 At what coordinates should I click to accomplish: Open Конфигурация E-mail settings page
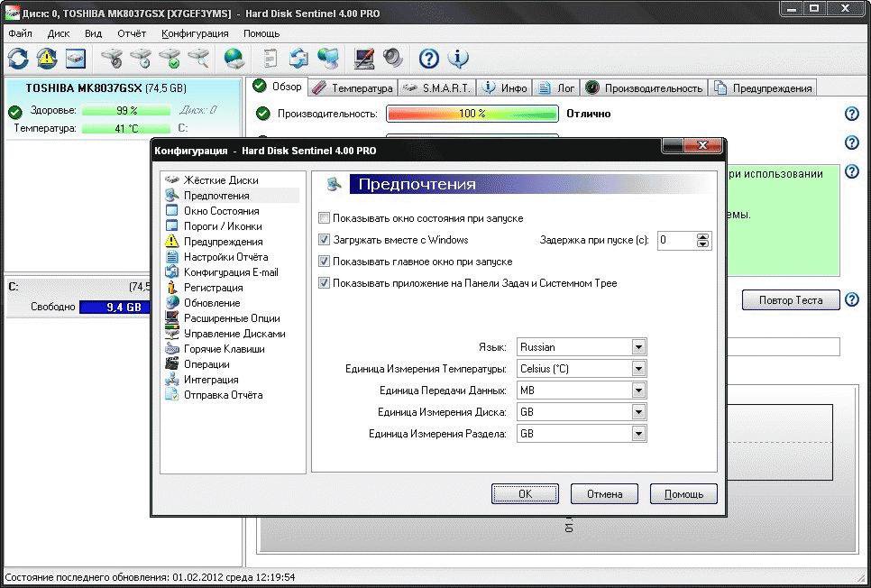click(x=231, y=272)
